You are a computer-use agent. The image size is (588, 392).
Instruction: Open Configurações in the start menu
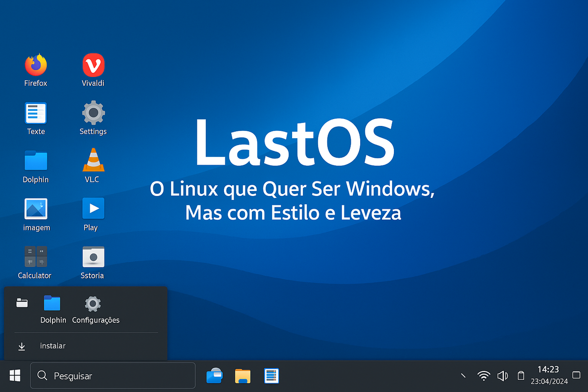pyautogui.click(x=93, y=304)
